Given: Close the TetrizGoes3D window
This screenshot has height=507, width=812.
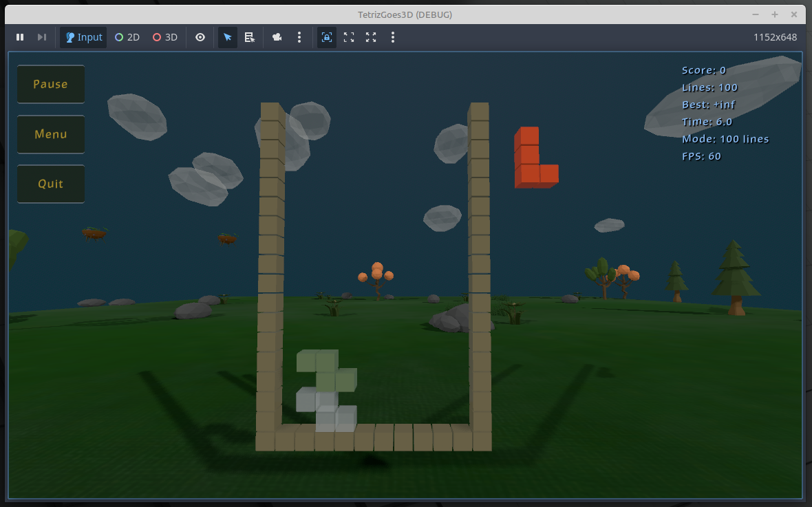Looking at the screenshot, I should coord(794,14).
